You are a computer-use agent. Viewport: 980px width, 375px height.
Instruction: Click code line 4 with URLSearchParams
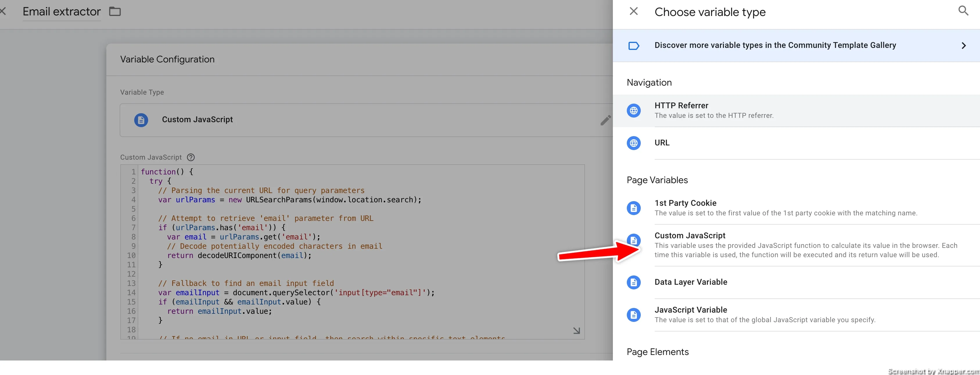[x=290, y=200]
